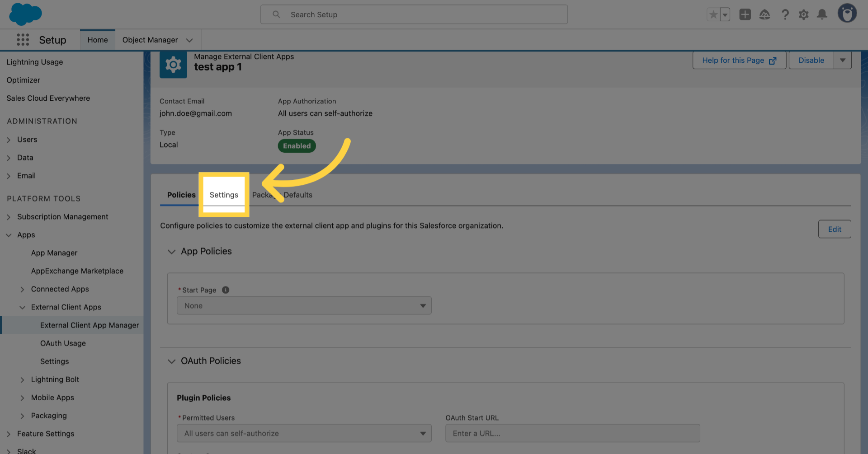The image size is (868, 454).
Task: Open the Permitted Users dropdown
Action: tap(304, 433)
